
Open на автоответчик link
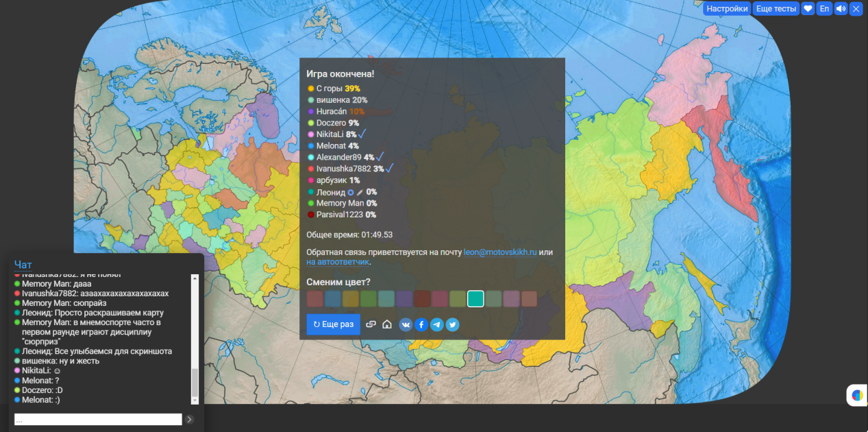click(338, 262)
